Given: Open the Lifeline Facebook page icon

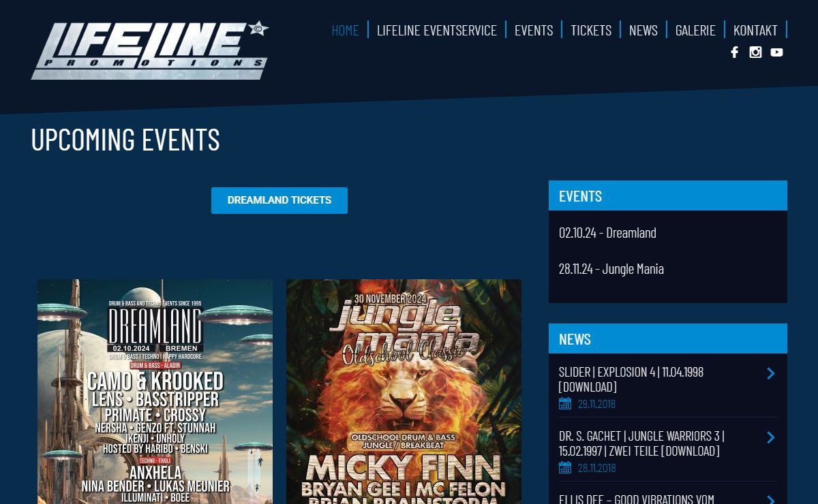Looking at the screenshot, I should point(734,52).
